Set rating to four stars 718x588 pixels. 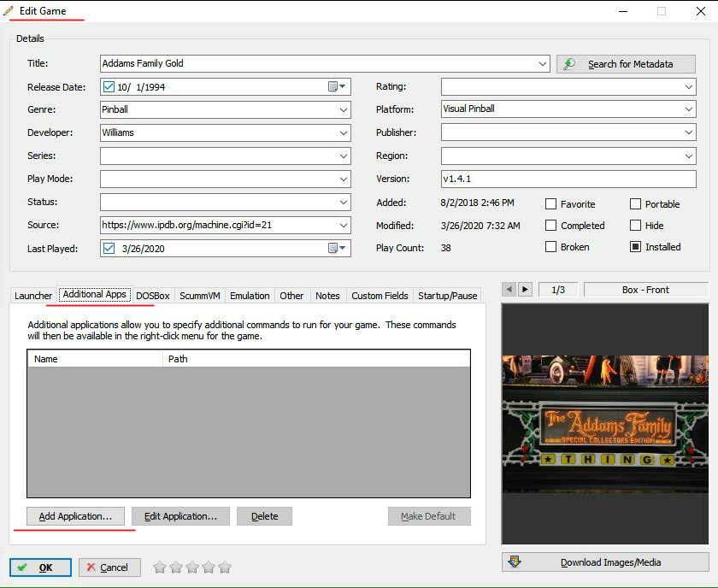coord(209,567)
